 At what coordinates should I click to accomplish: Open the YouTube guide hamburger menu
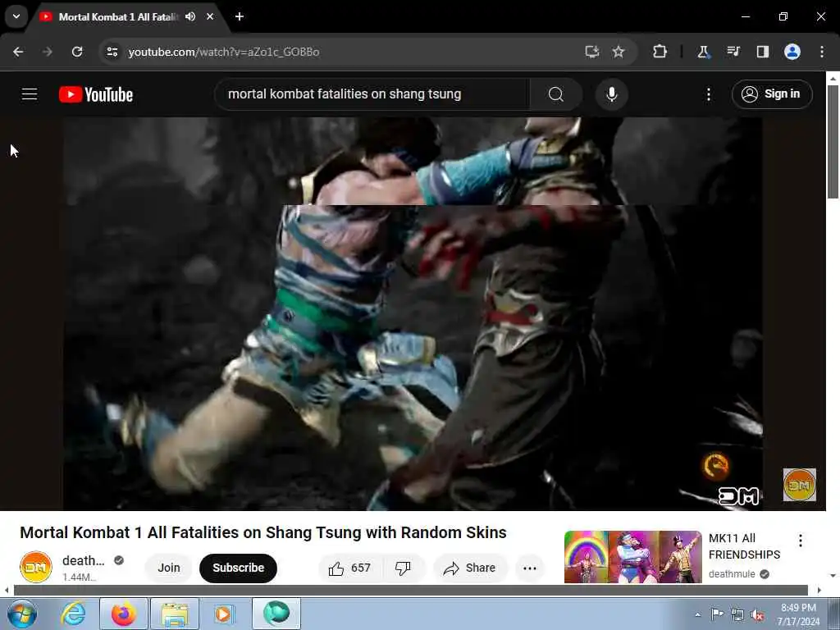[30, 94]
